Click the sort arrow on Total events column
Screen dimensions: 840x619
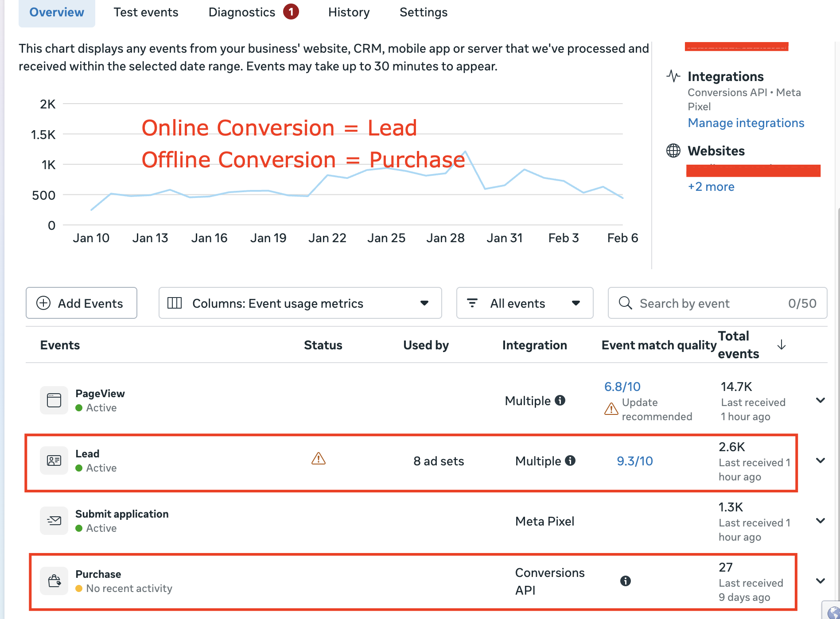[782, 345]
